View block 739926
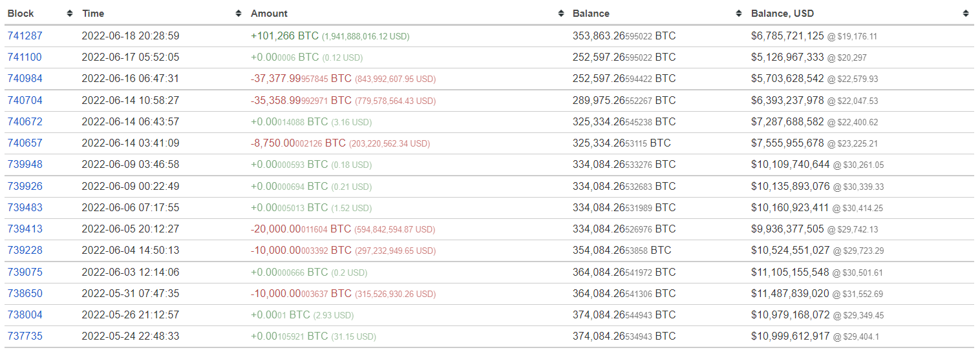Screen dimensions: 980x350 (x=25, y=187)
